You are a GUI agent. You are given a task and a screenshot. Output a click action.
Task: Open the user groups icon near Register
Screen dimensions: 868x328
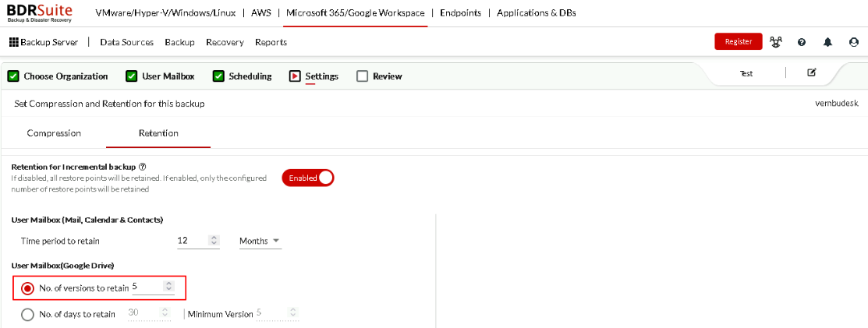tap(776, 42)
